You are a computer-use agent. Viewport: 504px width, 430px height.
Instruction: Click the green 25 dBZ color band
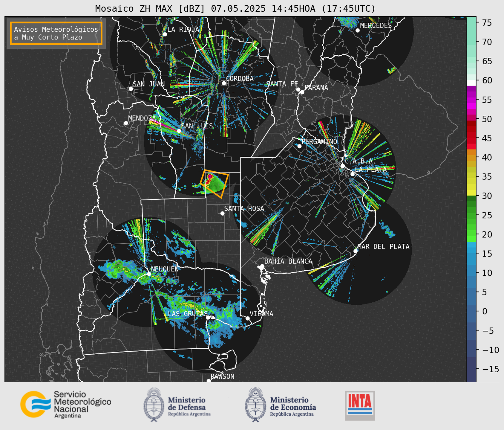pos(471,215)
